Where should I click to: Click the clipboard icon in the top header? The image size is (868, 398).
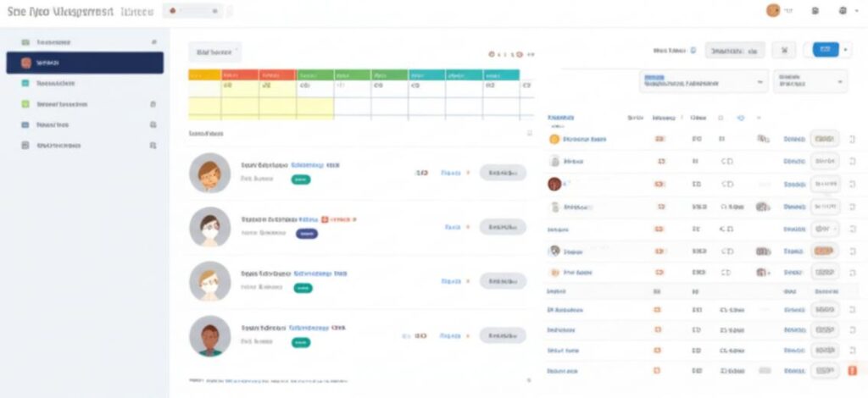(x=815, y=11)
